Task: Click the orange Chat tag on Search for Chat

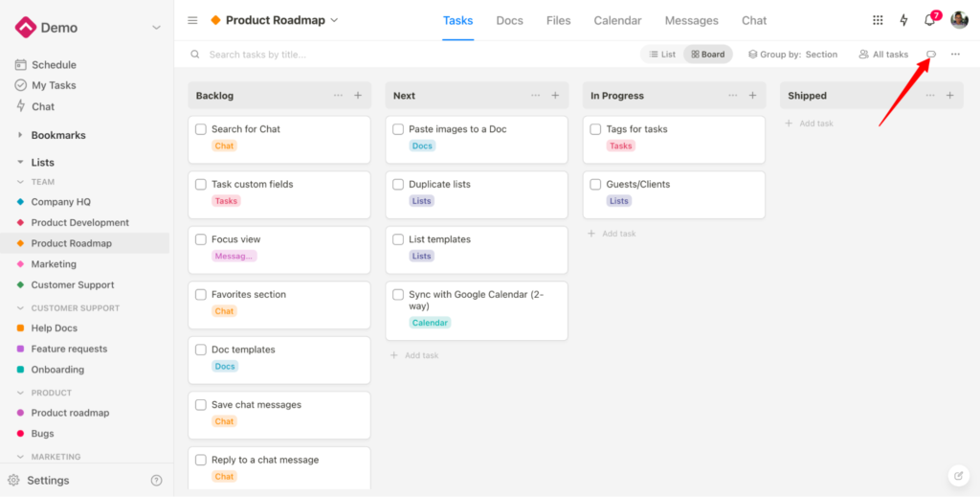Action: click(224, 146)
